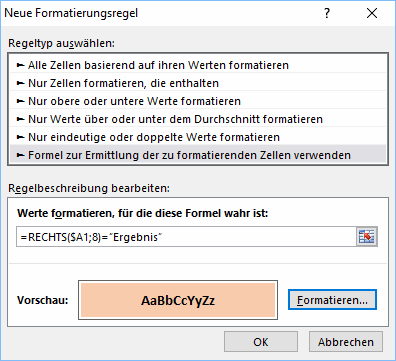Click arrow bullet before 'Formel zur Ermittlung'
The width and height of the screenshot is (396, 361).
pyautogui.click(x=21, y=155)
